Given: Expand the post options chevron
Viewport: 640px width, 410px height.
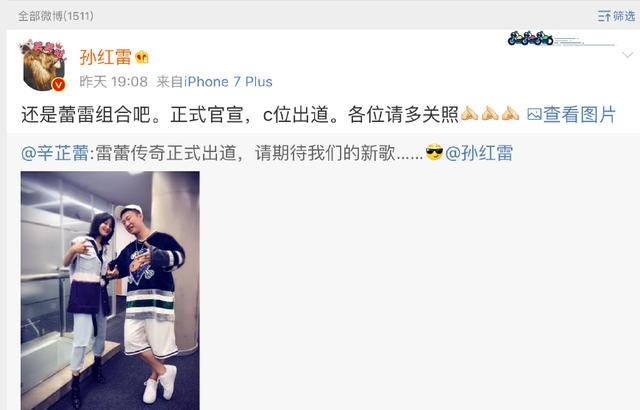Looking at the screenshot, I should [627, 55].
